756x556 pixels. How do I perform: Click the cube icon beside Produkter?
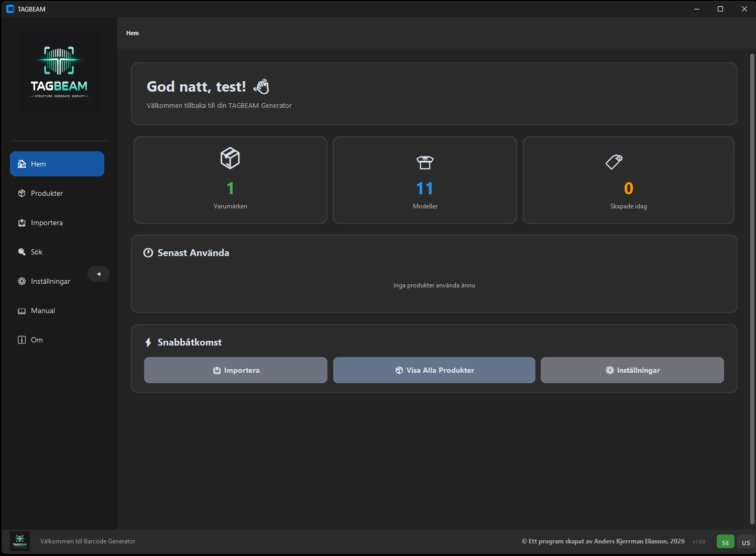click(x=22, y=193)
